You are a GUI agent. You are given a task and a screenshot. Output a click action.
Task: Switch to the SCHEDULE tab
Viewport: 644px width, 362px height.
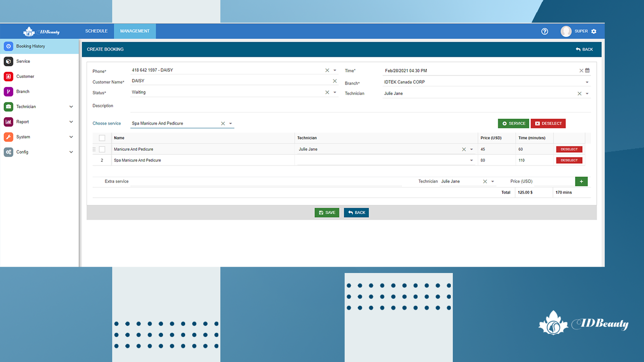pos(96,31)
